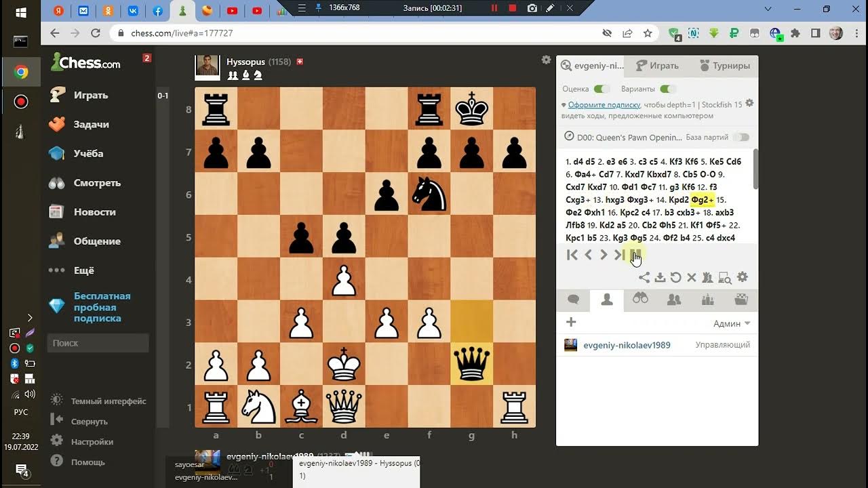This screenshot has height=488, width=868.
Task: Download the game with the download icon
Action: click(660, 277)
